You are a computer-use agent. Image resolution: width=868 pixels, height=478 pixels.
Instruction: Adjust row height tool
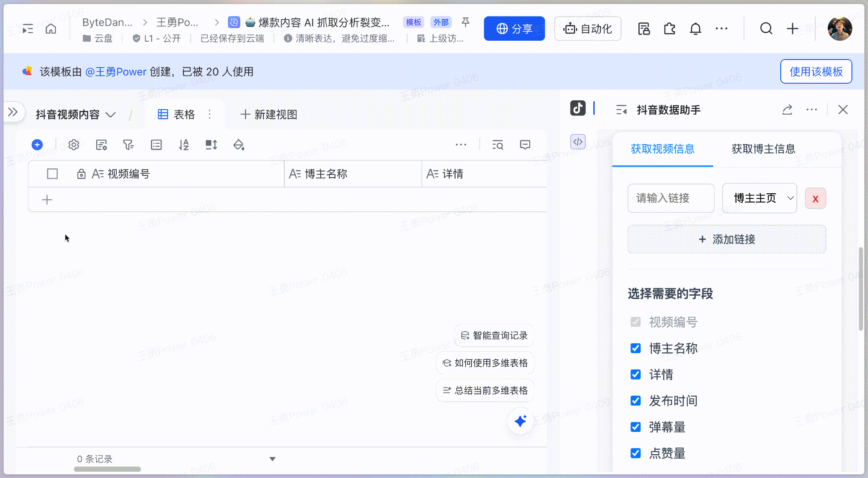(211, 145)
